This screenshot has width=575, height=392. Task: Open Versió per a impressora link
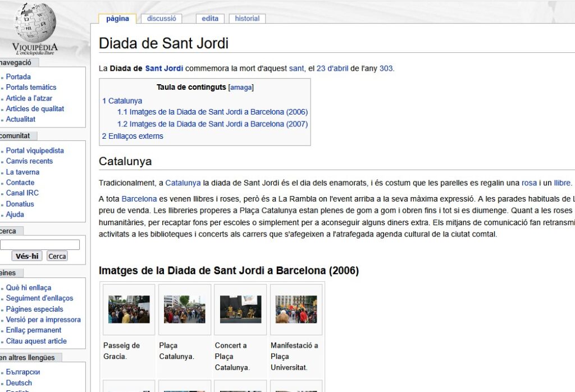(x=43, y=320)
